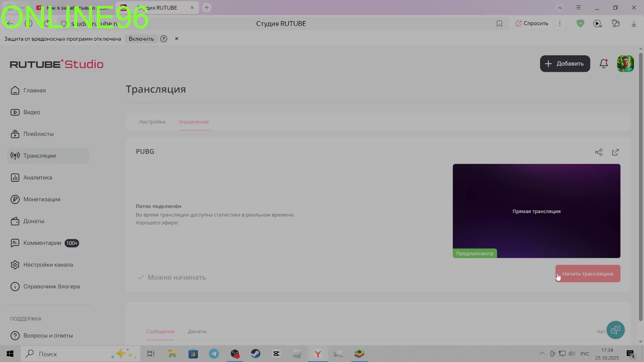Open the support chat bubble icon

click(x=615, y=330)
